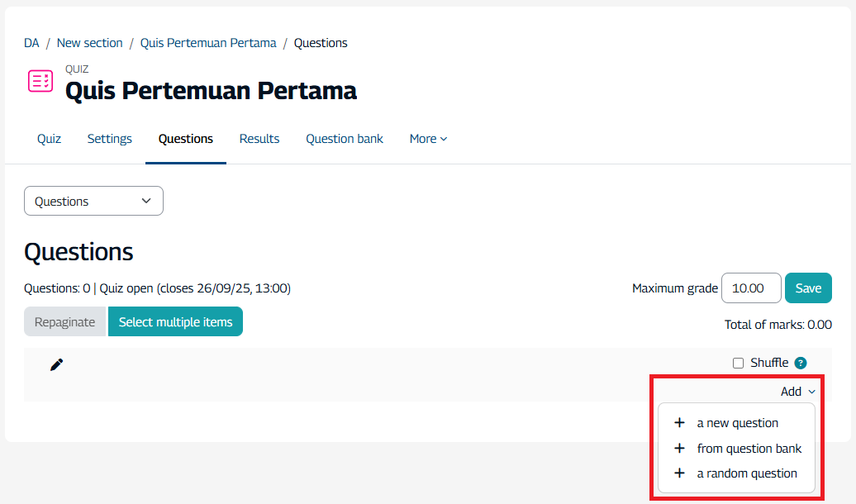Collapse the Add dropdown menu
Screen dimensions: 856x504
point(797,392)
